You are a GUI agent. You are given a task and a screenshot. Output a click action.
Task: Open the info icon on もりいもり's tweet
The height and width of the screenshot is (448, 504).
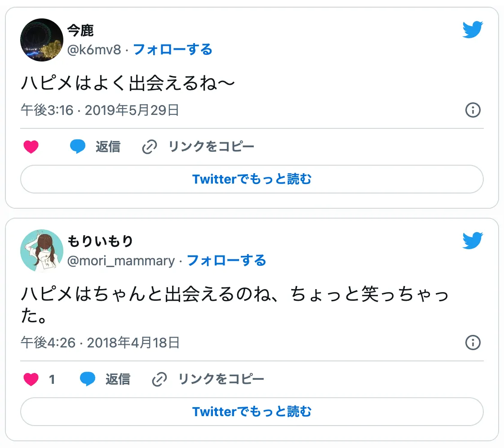click(x=473, y=343)
